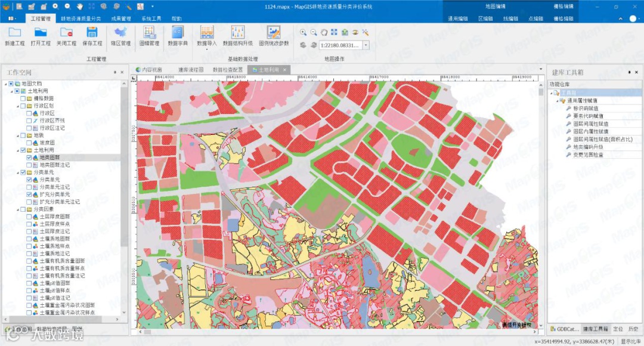
Task: Open 图幅管理 map sheet management
Action: pos(149,36)
